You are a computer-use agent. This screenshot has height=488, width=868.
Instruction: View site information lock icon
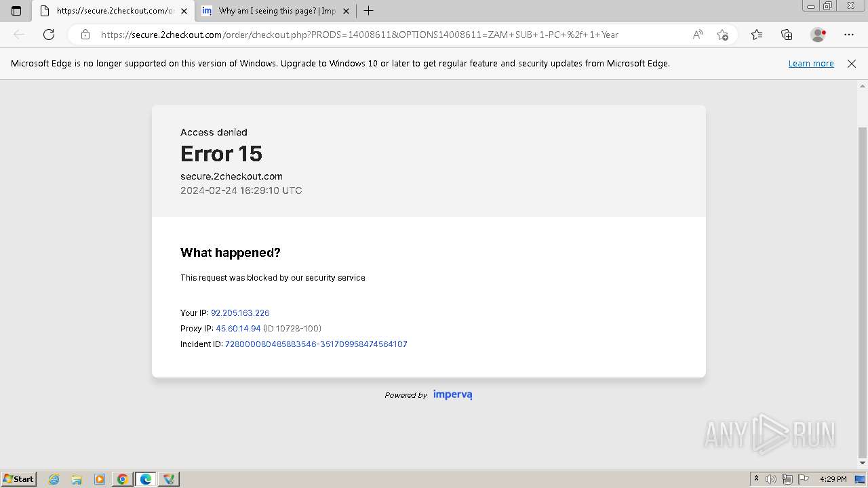85,35
